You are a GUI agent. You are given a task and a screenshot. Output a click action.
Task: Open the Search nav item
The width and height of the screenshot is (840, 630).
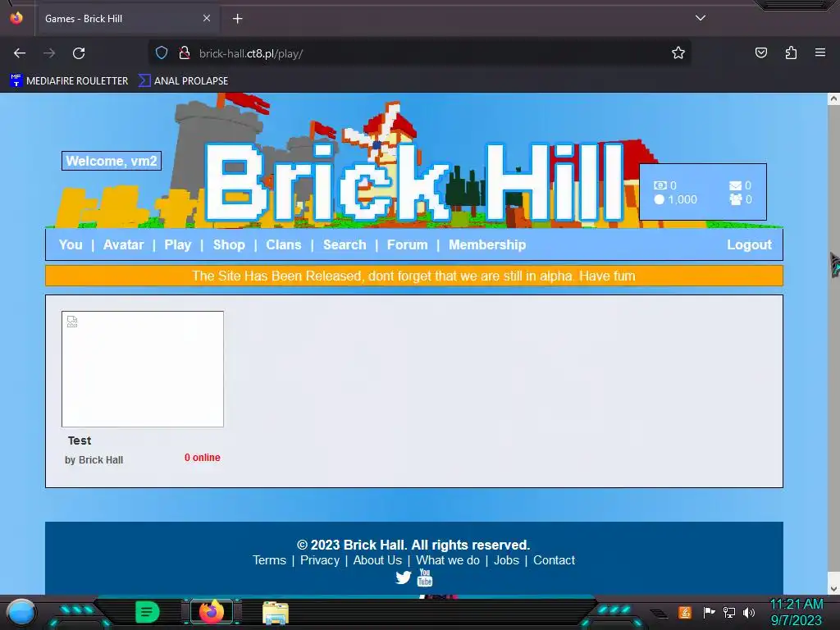pos(345,244)
